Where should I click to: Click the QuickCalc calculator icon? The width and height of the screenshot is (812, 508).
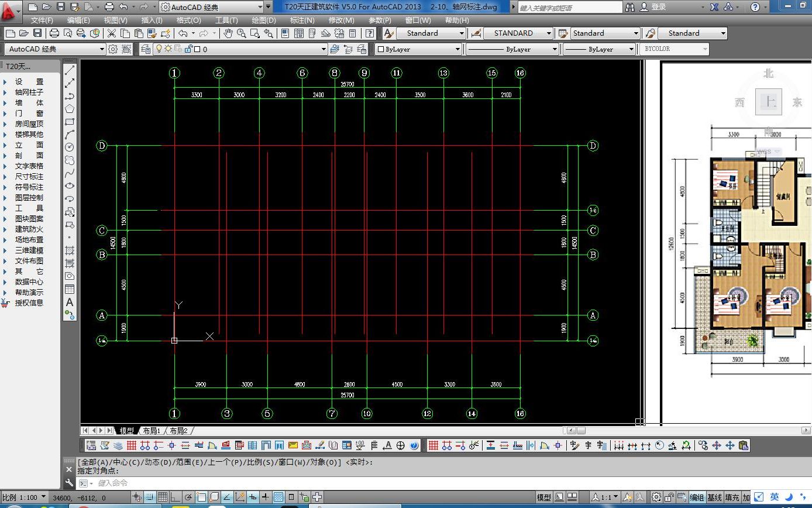coord(353,33)
